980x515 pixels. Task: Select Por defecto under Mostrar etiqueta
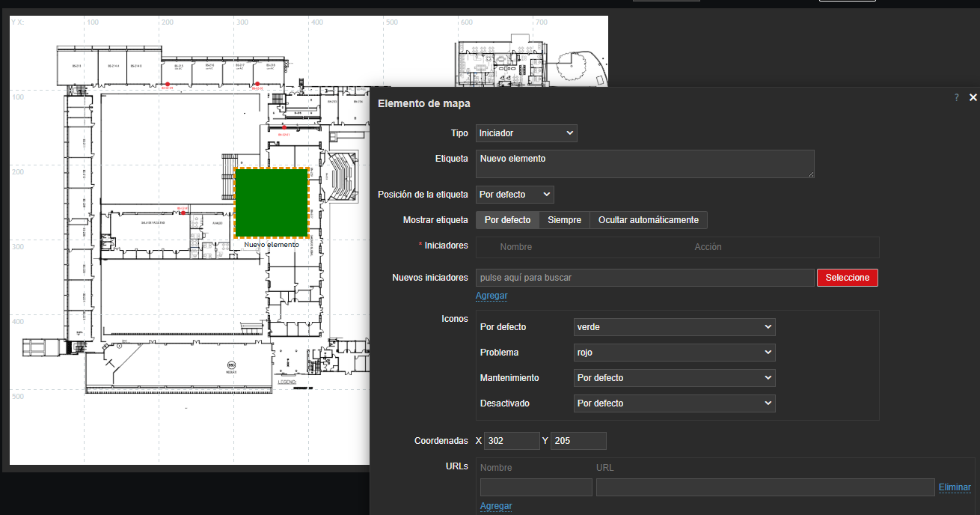coord(507,220)
